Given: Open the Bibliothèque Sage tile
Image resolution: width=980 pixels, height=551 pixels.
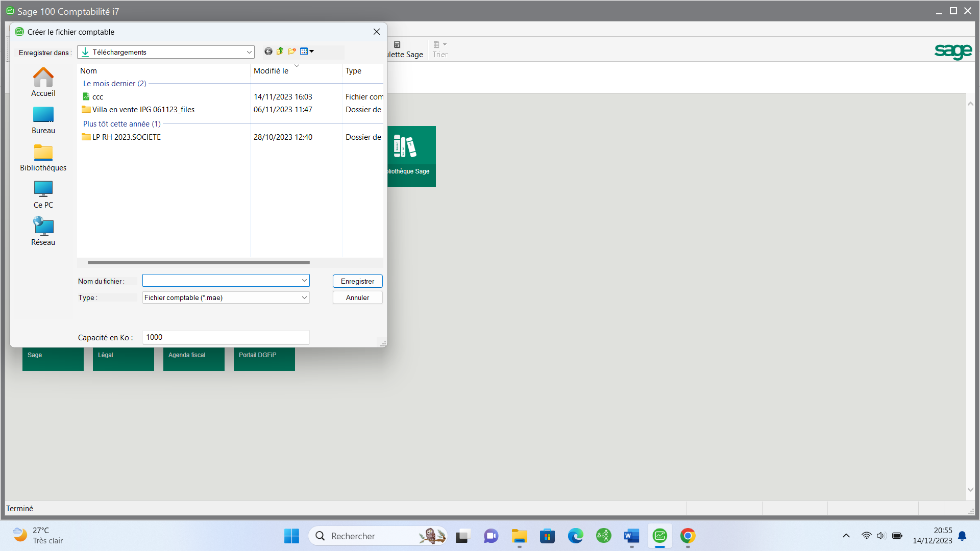Looking at the screenshot, I should tap(411, 157).
